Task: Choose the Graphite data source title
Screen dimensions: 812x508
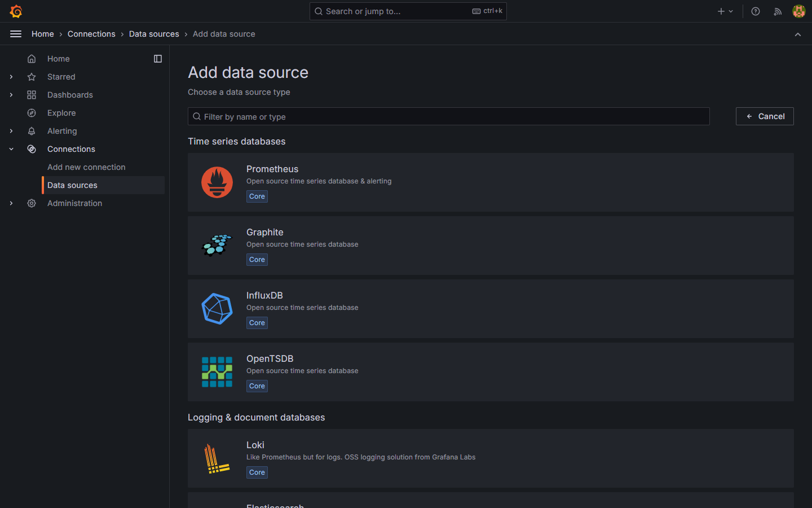Action: click(x=265, y=232)
